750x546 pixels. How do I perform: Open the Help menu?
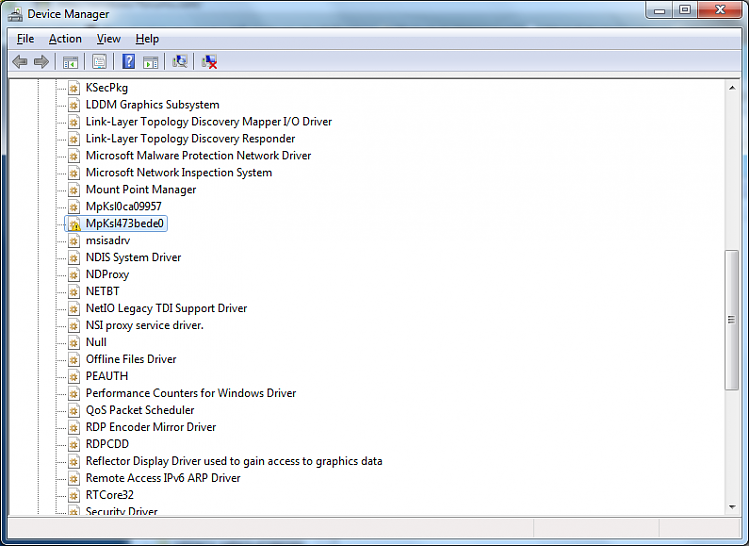coord(147,39)
